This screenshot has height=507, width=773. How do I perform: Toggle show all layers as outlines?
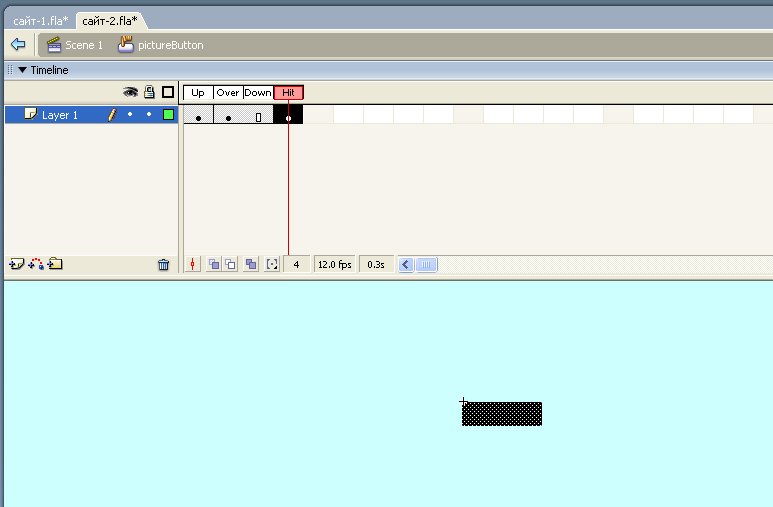[x=168, y=92]
